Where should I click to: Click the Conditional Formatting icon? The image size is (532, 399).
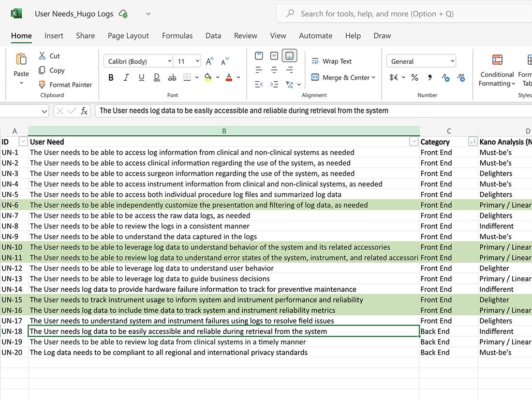coord(497,60)
